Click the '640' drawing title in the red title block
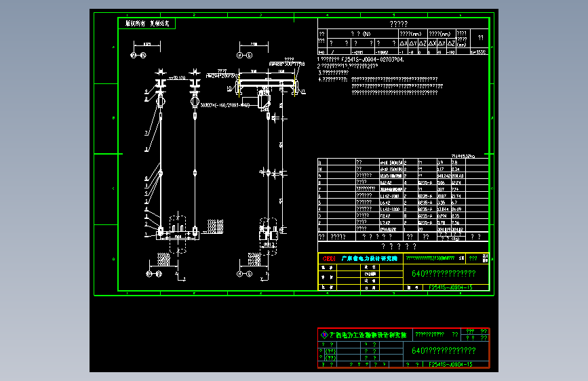This screenshot has height=381, width=588. click(x=444, y=350)
